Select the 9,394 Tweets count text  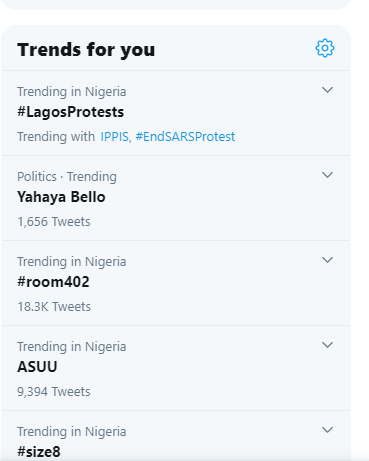54,392
